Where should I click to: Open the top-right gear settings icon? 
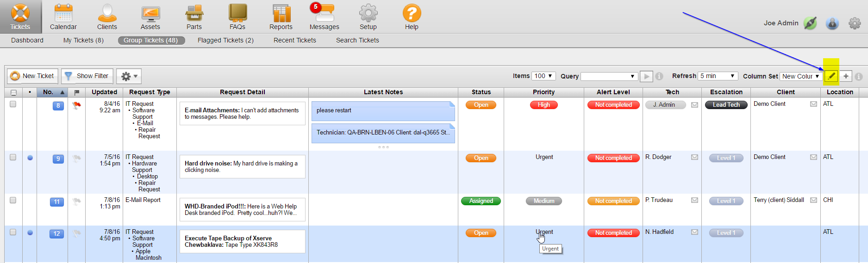[x=855, y=23]
